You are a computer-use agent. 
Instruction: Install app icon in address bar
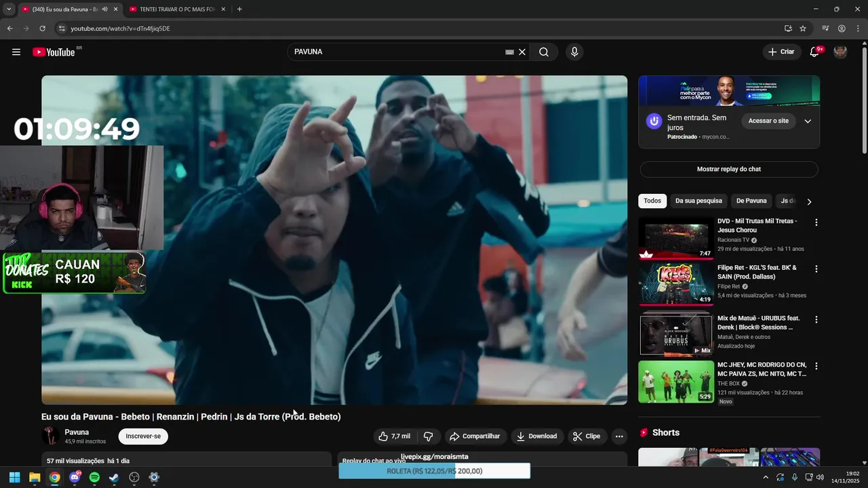[788, 28]
